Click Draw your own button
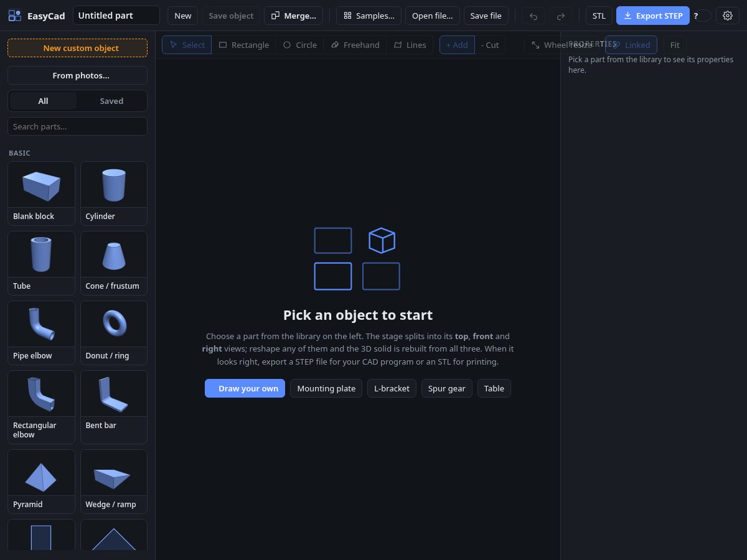This screenshot has width=747, height=560. point(245,388)
